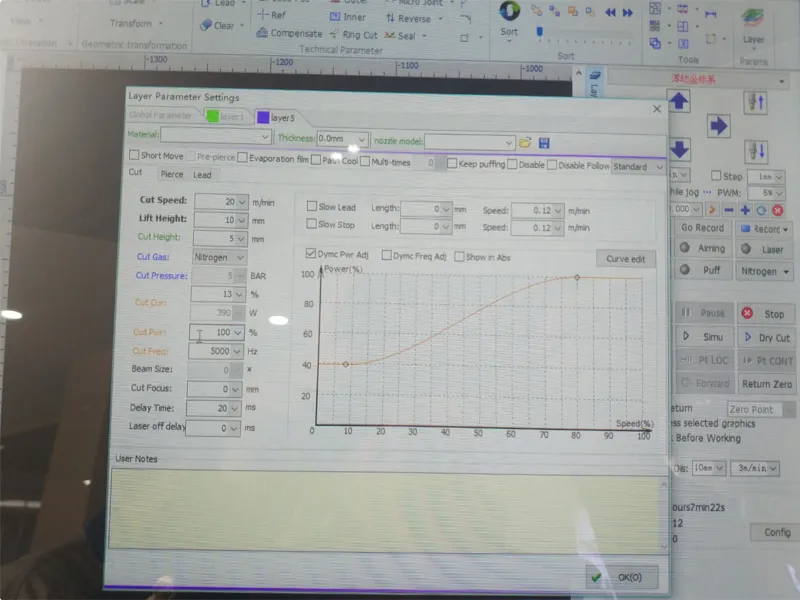Click the Clear eraser tool

coord(217,25)
